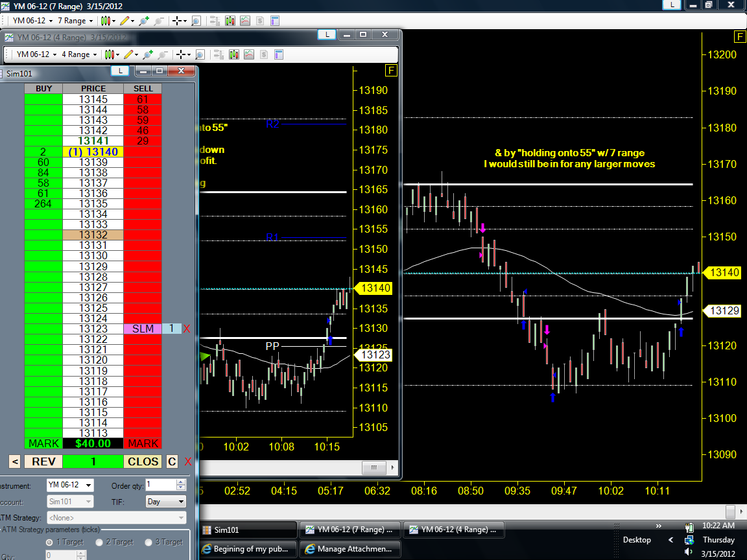Switch to YM 06-12 (4 Range) taskbar tab
Viewport: 747px width, 560px height.
pos(453,530)
